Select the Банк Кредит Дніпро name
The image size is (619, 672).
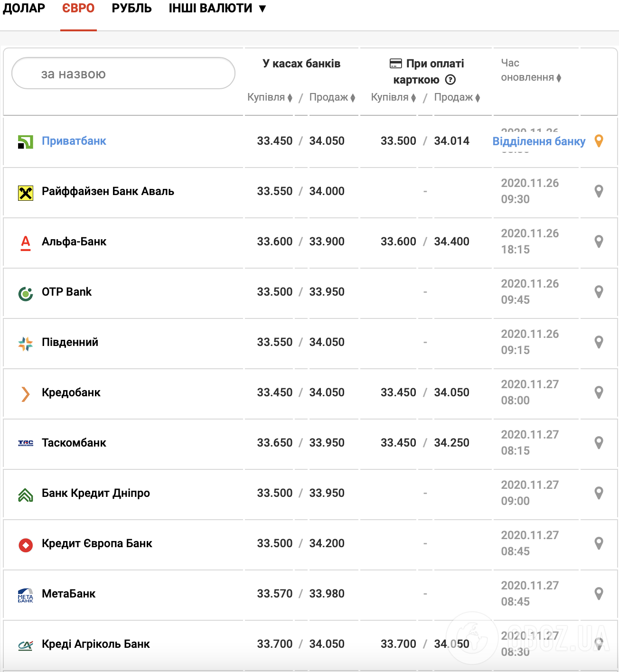[96, 493]
